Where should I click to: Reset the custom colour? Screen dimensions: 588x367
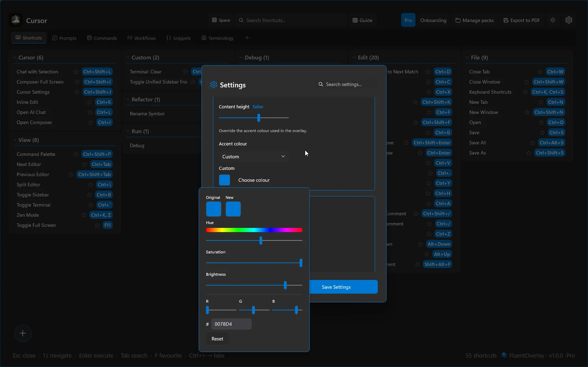(x=217, y=339)
